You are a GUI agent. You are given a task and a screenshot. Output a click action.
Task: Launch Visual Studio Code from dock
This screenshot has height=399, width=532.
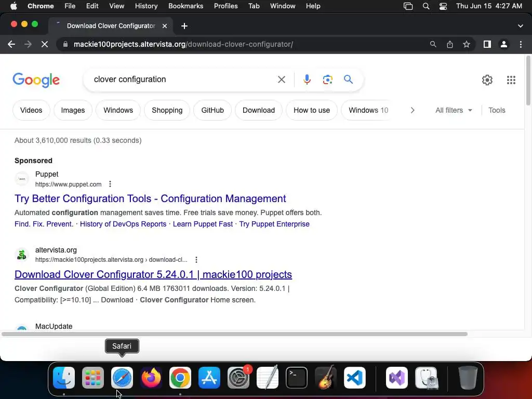354,377
